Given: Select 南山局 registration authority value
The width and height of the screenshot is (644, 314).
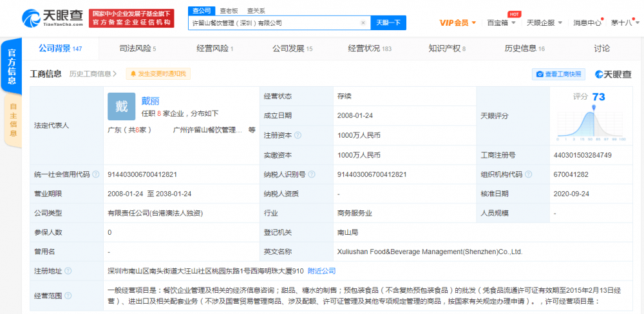Looking at the screenshot, I should pyautogui.click(x=348, y=232).
